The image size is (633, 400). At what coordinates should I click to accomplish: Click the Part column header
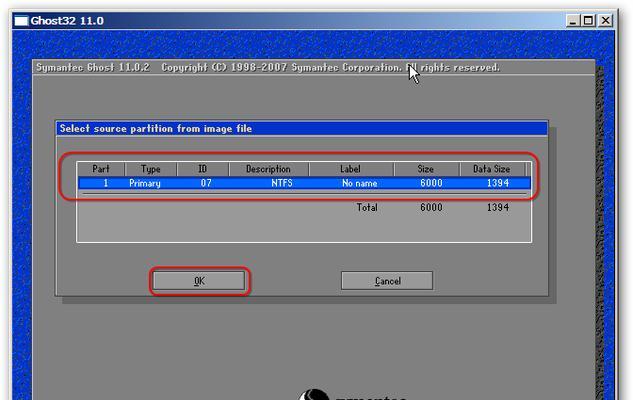[101, 169]
